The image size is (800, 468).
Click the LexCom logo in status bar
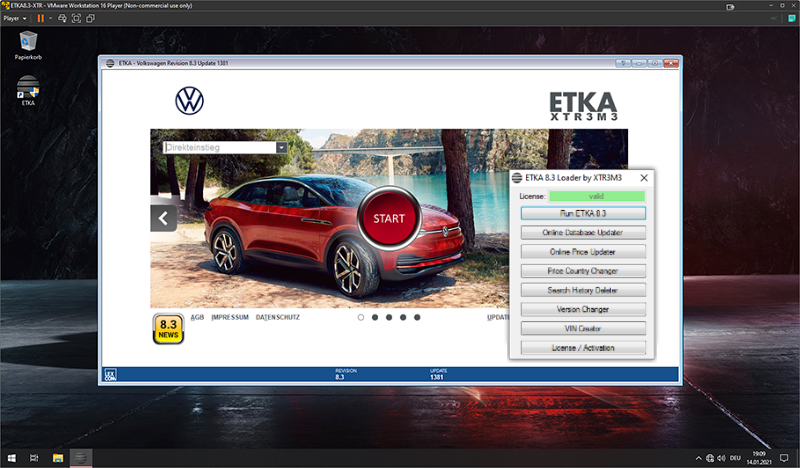pyautogui.click(x=110, y=375)
